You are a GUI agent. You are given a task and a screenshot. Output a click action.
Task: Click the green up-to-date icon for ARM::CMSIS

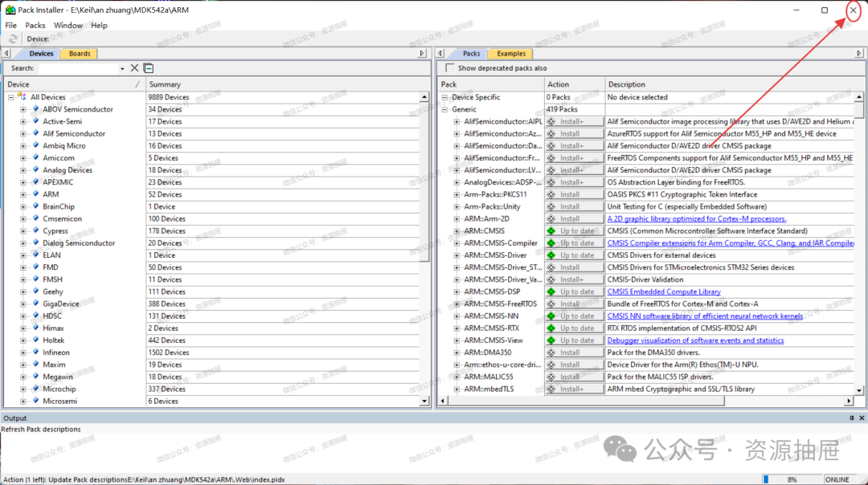tap(551, 230)
